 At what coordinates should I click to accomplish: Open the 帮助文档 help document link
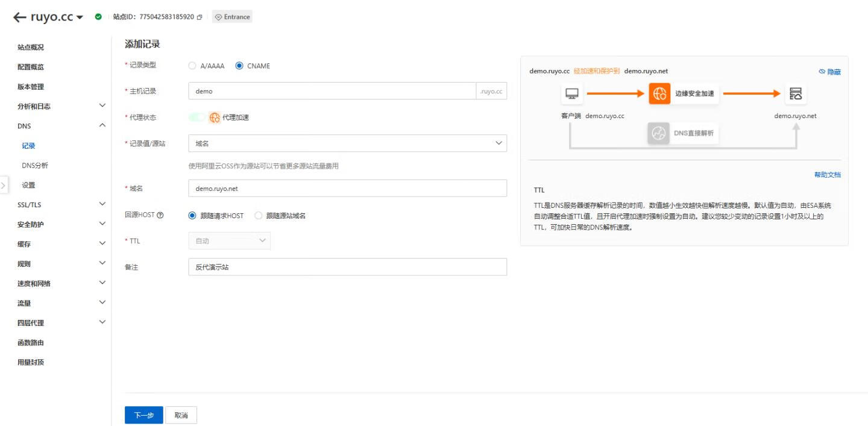827,175
